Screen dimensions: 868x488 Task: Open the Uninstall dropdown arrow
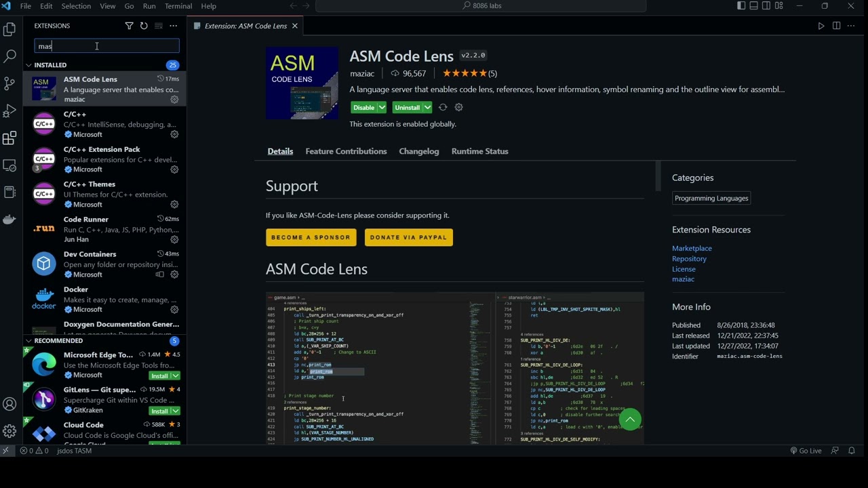tap(427, 107)
